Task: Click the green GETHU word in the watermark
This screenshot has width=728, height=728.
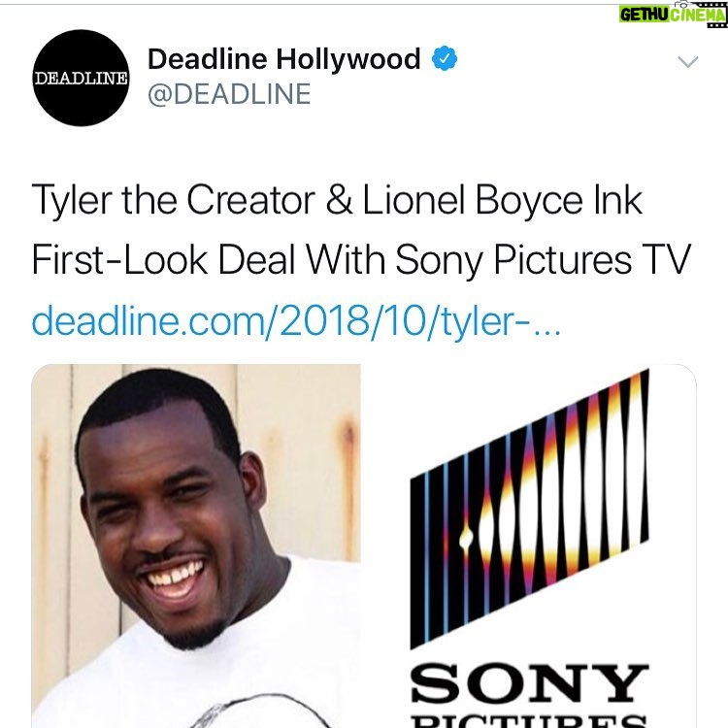Action: pos(644,15)
